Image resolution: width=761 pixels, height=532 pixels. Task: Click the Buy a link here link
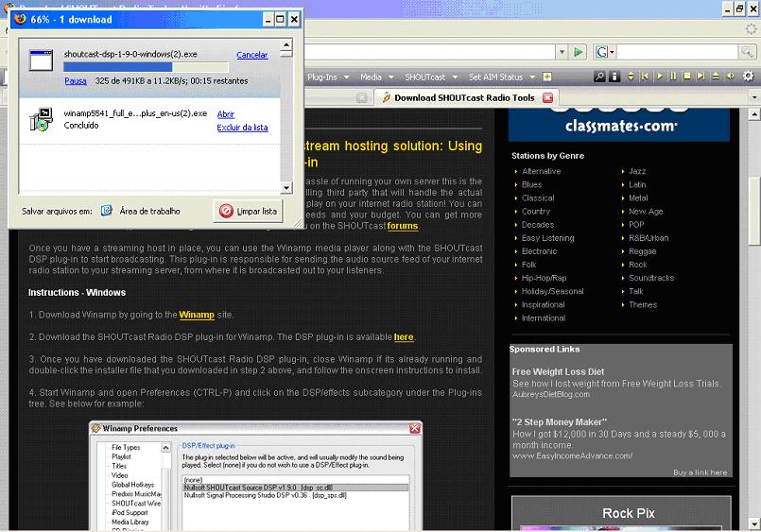(x=700, y=472)
